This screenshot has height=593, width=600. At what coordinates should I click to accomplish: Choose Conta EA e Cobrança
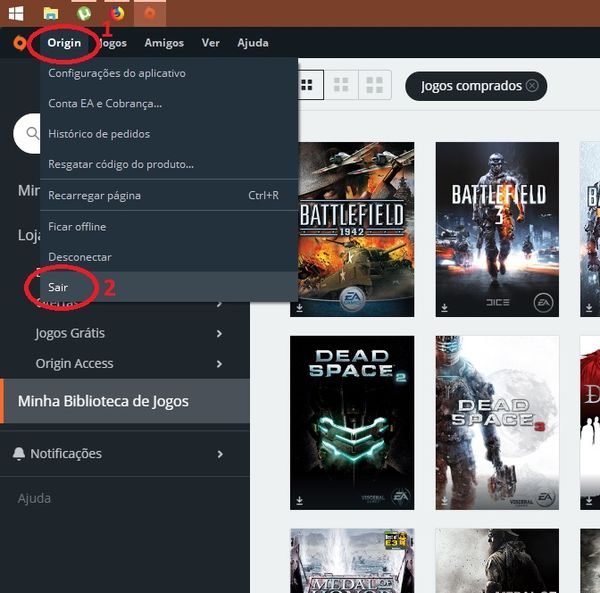click(x=169, y=103)
